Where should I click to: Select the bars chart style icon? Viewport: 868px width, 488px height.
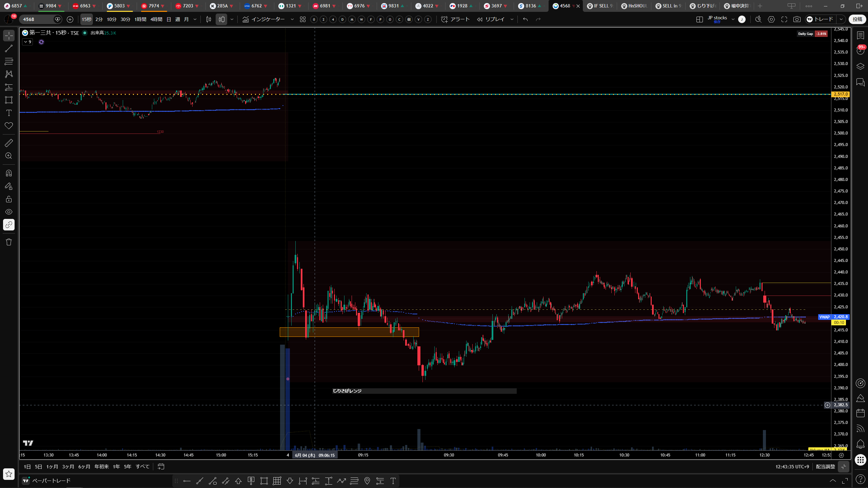[x=209, y=19]
